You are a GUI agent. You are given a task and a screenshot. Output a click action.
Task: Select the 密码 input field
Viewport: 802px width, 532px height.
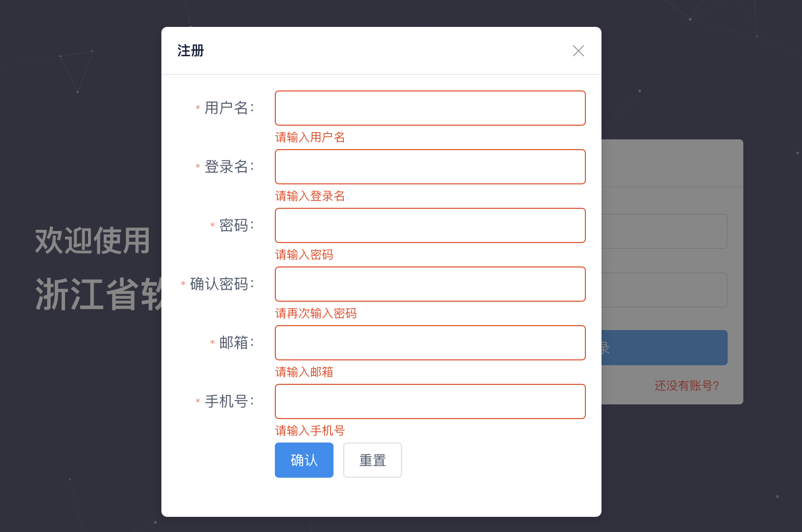point(430,225)
